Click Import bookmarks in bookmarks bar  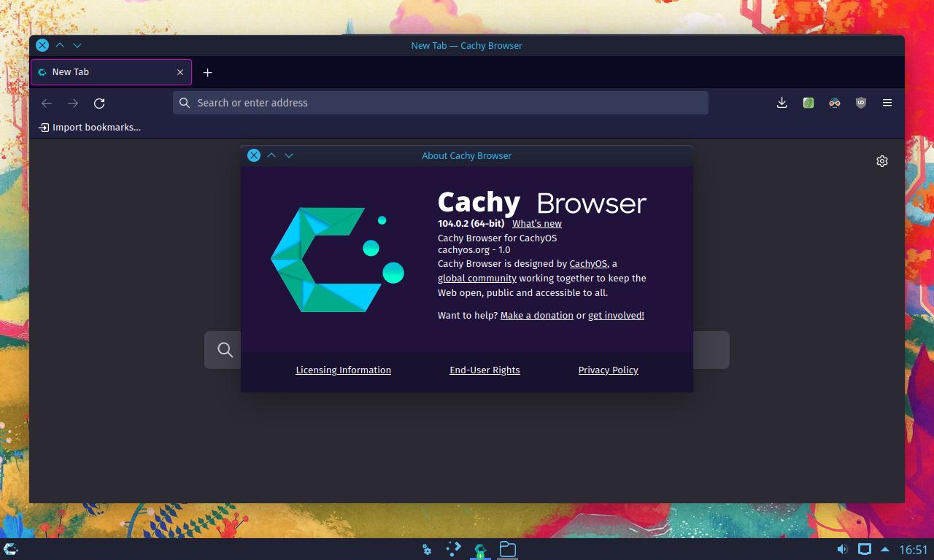coord(90,127)
